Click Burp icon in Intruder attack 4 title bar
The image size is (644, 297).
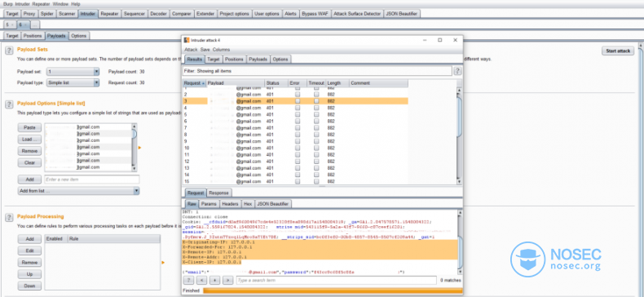coord(187,40)
